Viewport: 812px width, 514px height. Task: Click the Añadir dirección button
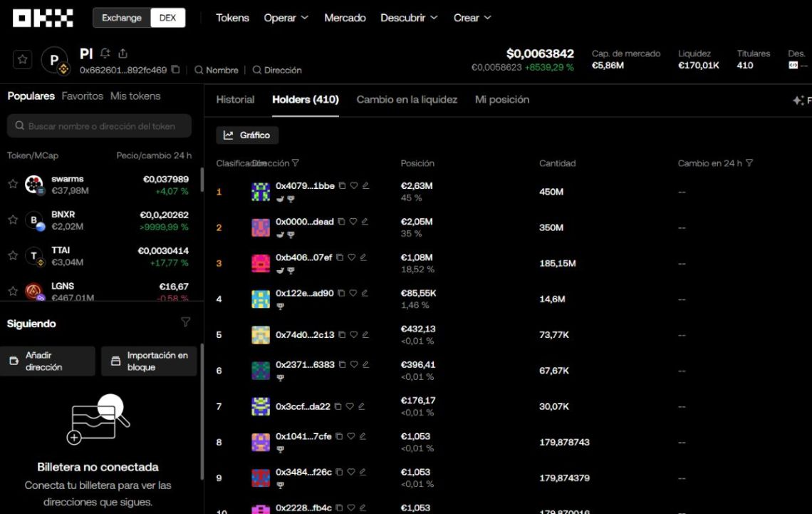pos(48,361)
